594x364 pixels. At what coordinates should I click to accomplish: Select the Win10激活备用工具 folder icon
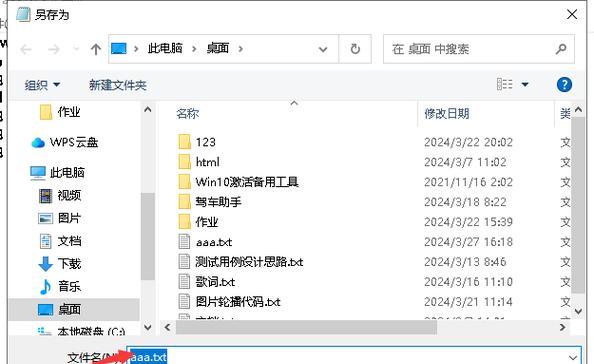pos(184,182)
